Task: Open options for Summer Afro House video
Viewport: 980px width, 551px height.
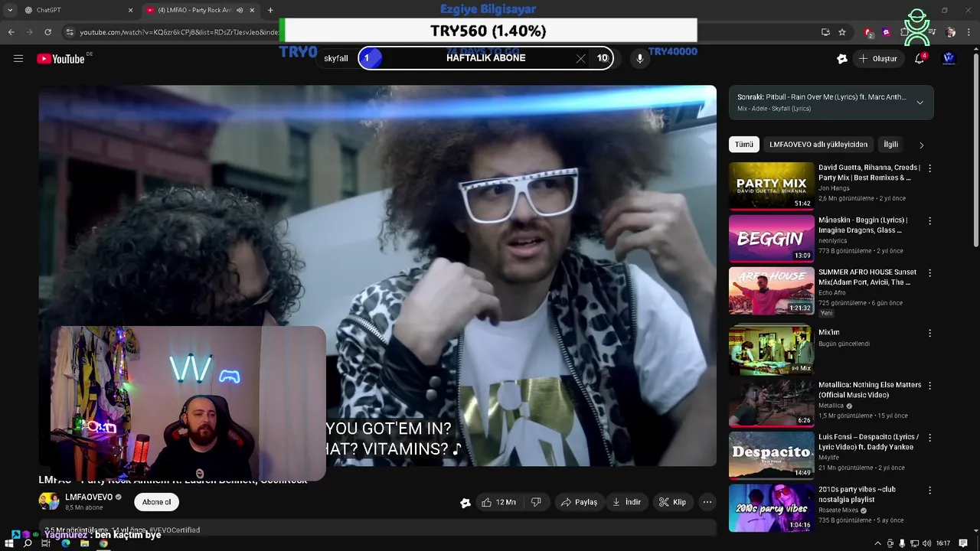Action: pyautogui.click(x=930, y=273)
